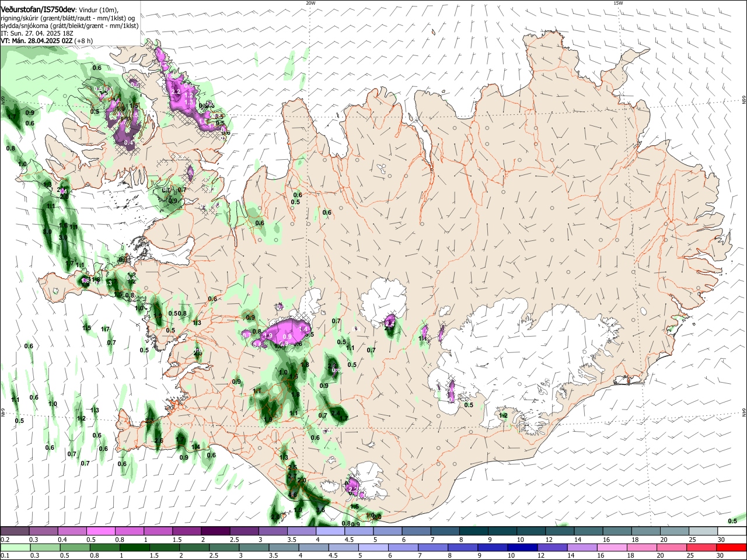
Task: Pick the snow legend swatch between 3.5 and 4
Action: coord(301,531)
